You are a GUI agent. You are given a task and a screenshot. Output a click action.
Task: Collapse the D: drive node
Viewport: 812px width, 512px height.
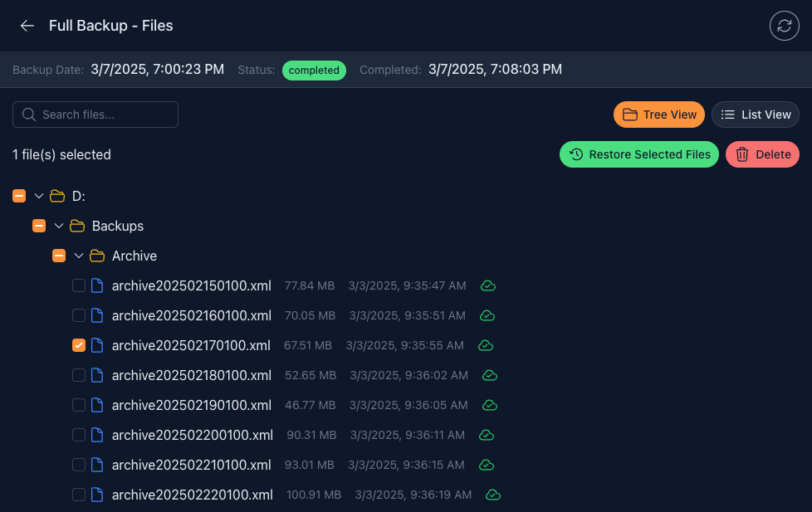39,196
